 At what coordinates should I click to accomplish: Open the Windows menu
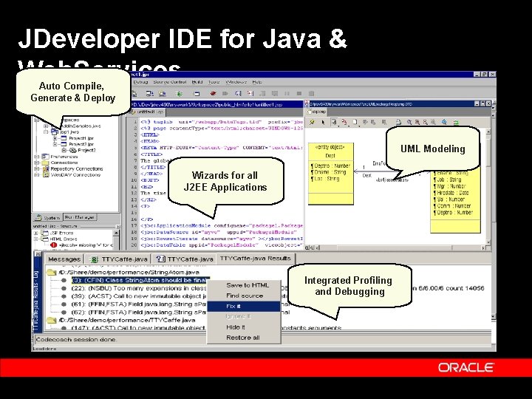(x=236, y=82)
